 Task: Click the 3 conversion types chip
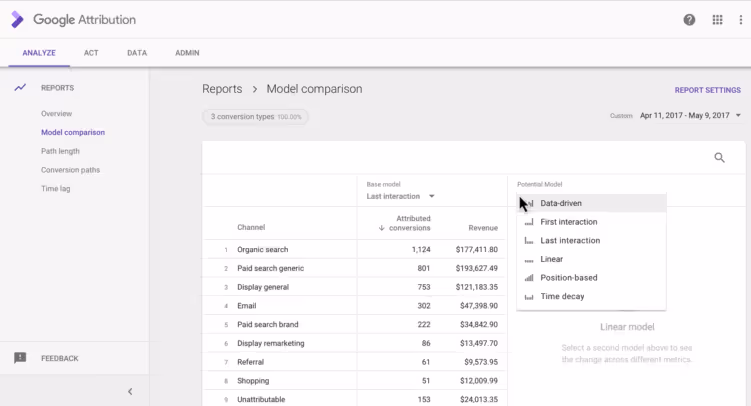pyautogui.click(x=255, y=117)
